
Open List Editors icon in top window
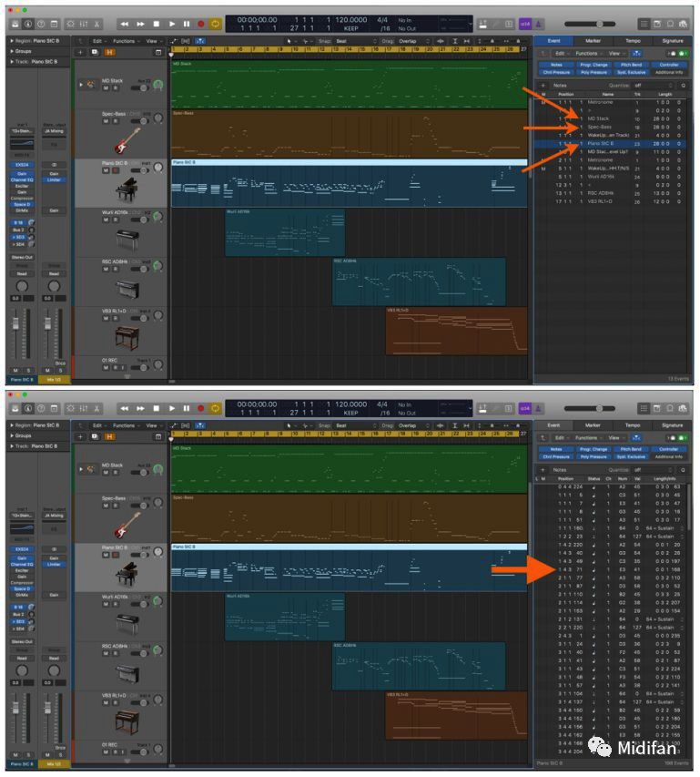tap(644, 24)
